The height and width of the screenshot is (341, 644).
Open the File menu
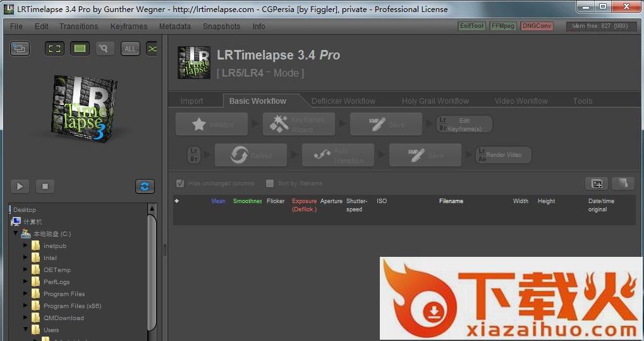[x=16, y=27]
